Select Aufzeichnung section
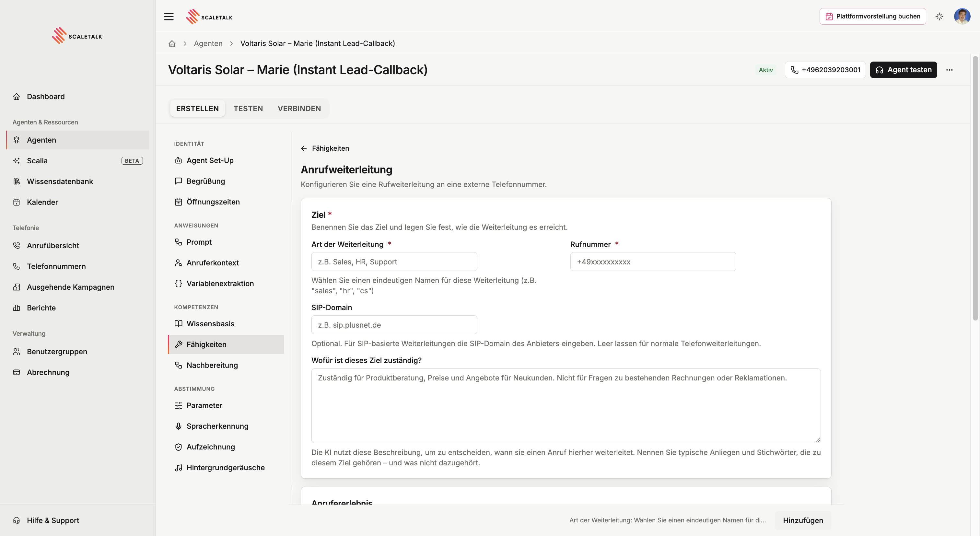Image resolution: width=980 pixels, height=536 pixels. point(226,447)
